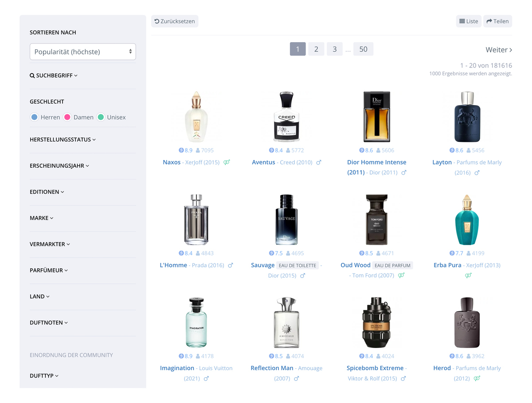532x403 pixels.
Task: Filter by Herren gender
Action: tap(45, 117)
